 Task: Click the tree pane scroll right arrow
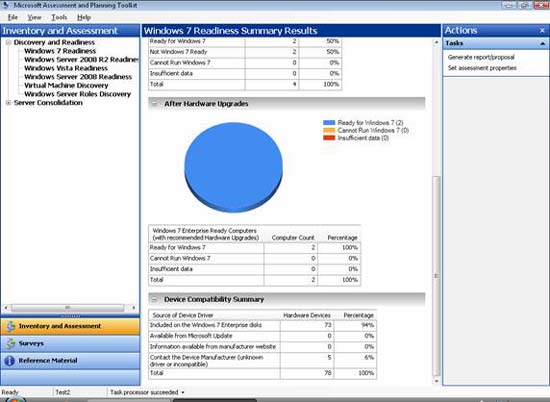pyautogui.click(x=134, y=308)
